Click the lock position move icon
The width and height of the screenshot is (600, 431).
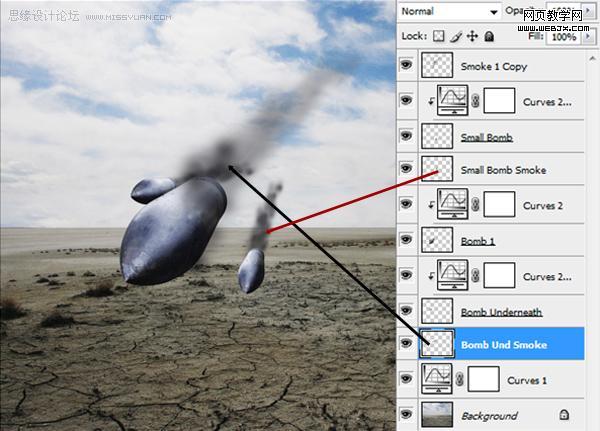pos(472,36)
